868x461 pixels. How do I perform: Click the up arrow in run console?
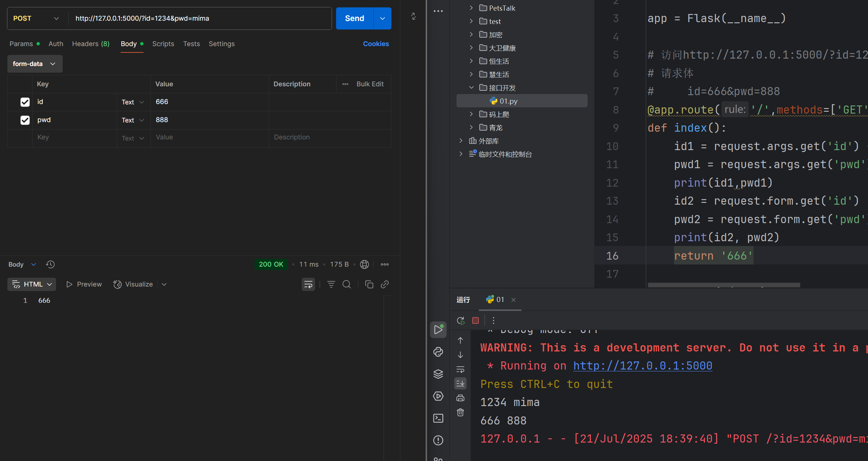[x=460, y=340]
